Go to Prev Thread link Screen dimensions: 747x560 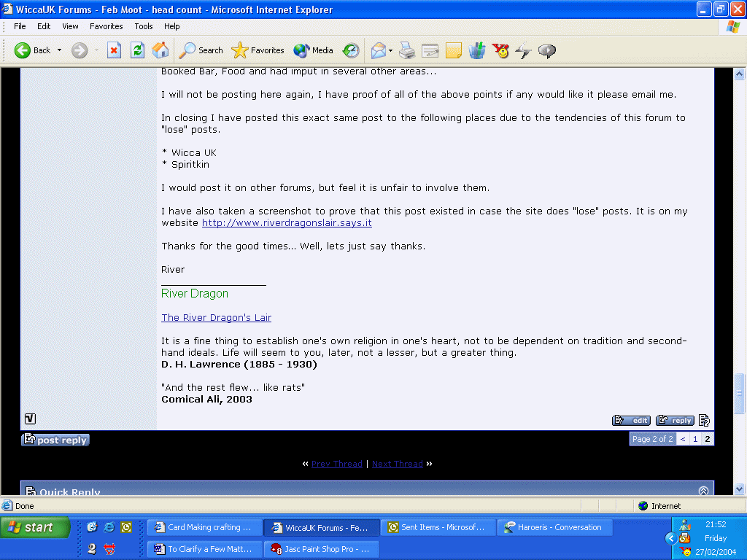tap(336, 464)
